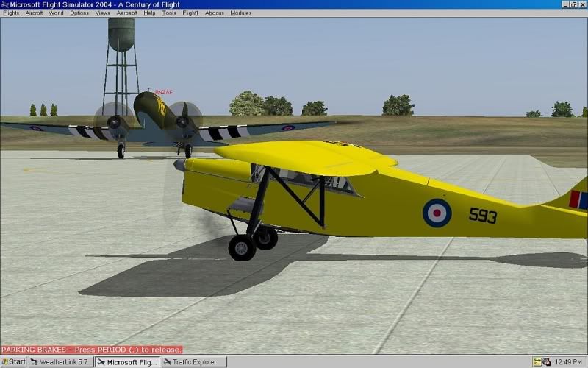588x368 pixels.
Task: Open the Flight1 menu
Action: pos(190,13)
